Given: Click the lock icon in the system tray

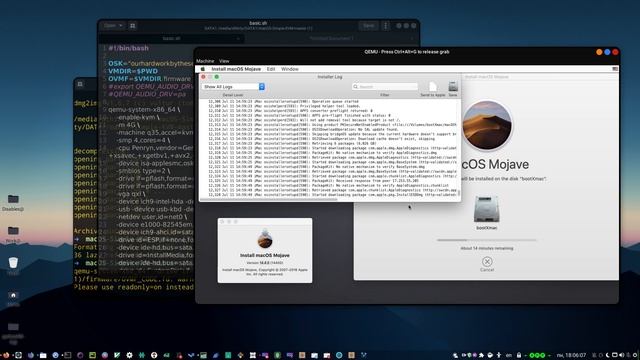Looking at the screenshot, I should point(519,355).
